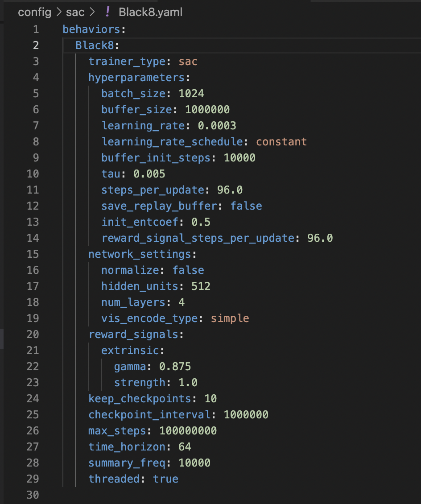421x504 pixels.
Task: Open the "config" breadcrumb item
Action: [34, 12]
